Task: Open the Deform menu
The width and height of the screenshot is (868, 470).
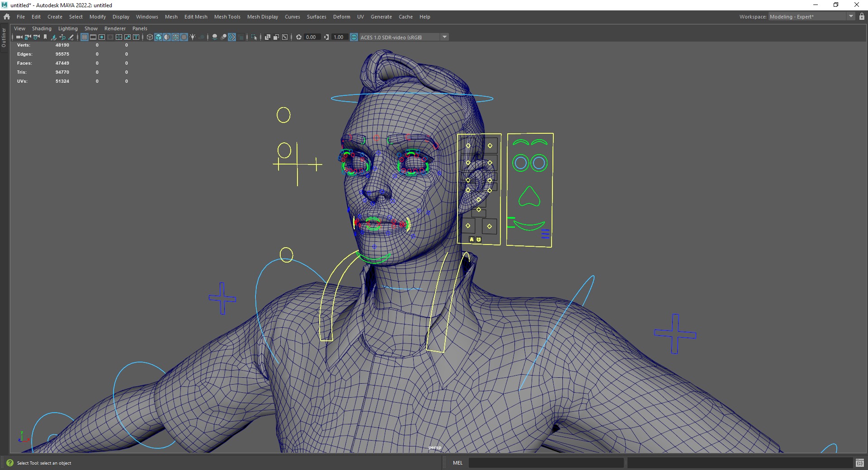Action: point(341,17)
